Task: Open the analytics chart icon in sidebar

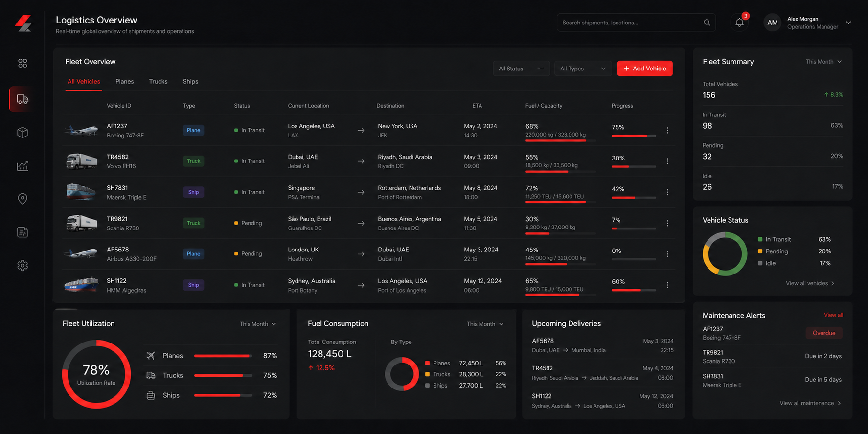Action: pyautogui.click(x=23, y=166)
